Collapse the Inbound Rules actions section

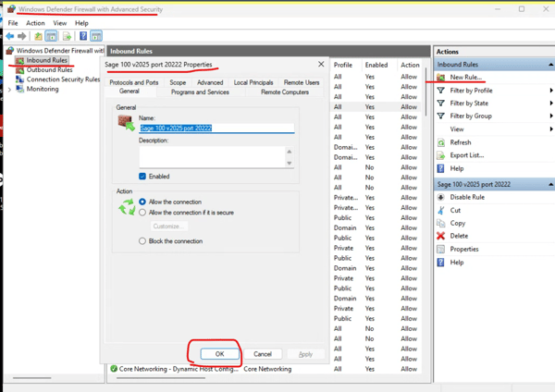coord(550,65)
